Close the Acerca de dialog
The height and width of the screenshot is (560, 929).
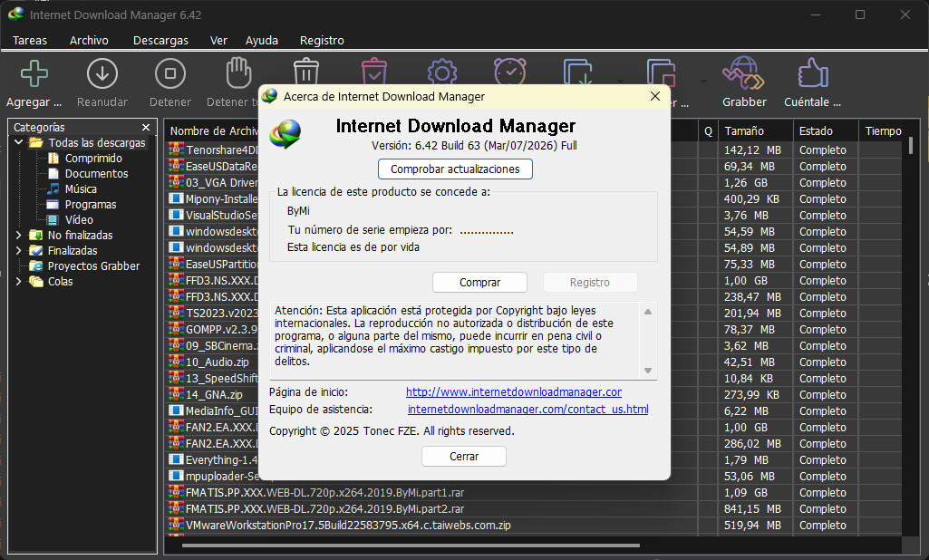pyautogui.click(x=654, y=96)
